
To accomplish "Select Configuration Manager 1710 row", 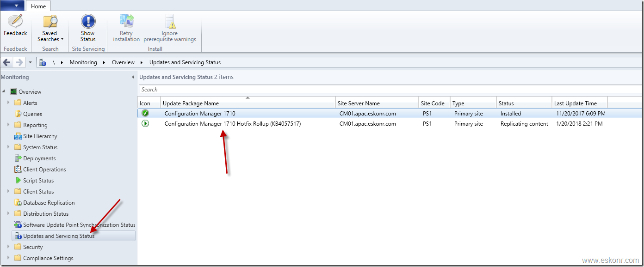I will 390,113.
